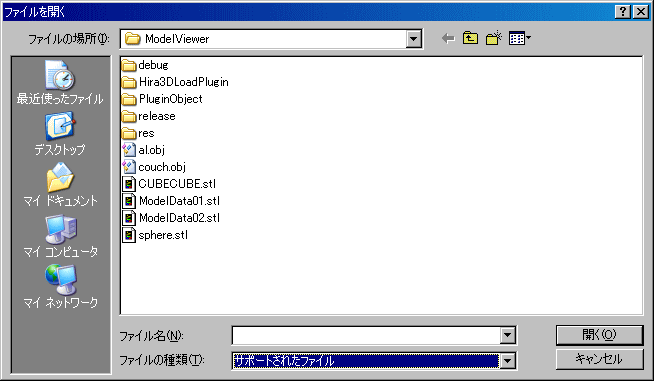The width and height of the screenshot is (654, 381).
Task: Close the ファイルを開く dialog
Action: pos(641,12)
